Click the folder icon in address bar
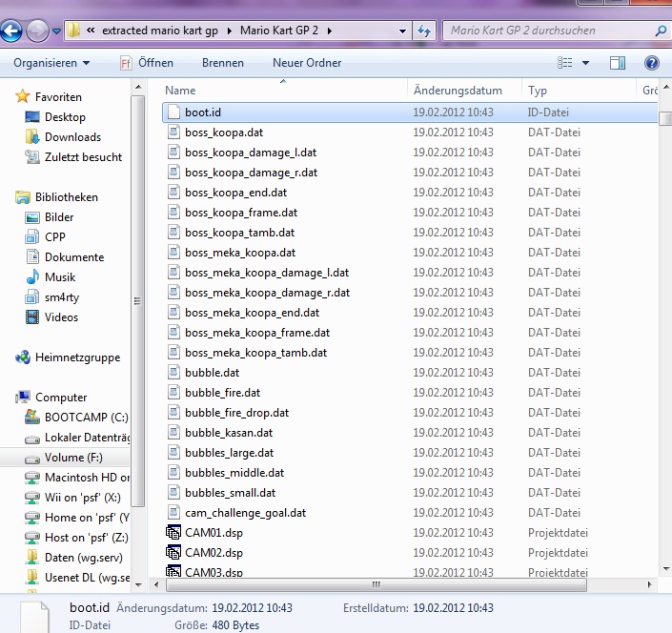This screenshot has width=672, height=633. tap(74, 31)
